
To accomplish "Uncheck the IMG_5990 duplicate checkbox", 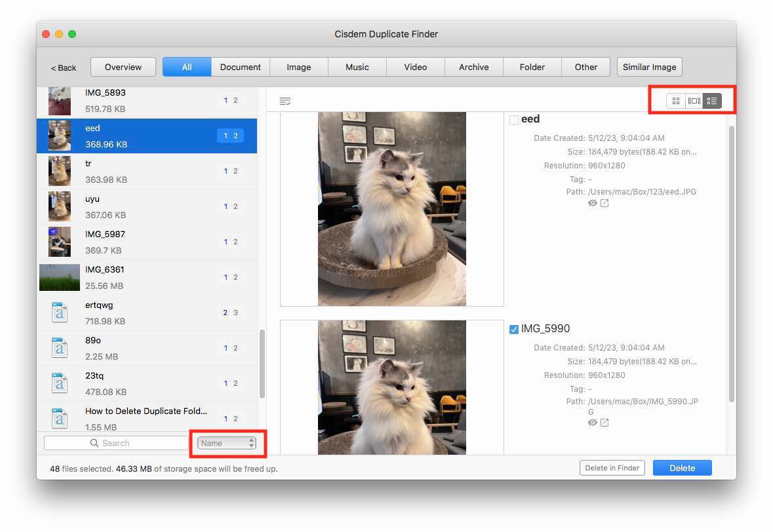I will coord(514,330).
